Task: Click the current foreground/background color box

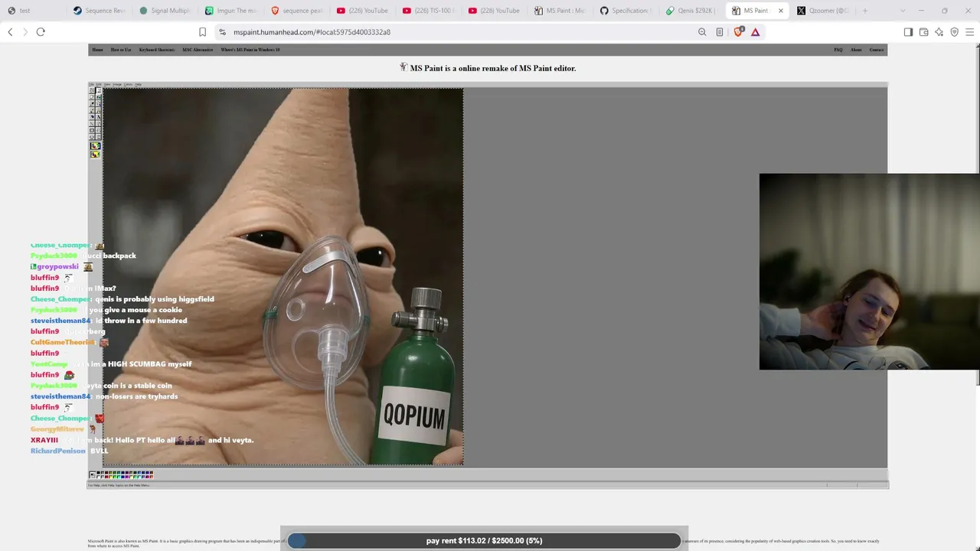Action: (92, 474)
